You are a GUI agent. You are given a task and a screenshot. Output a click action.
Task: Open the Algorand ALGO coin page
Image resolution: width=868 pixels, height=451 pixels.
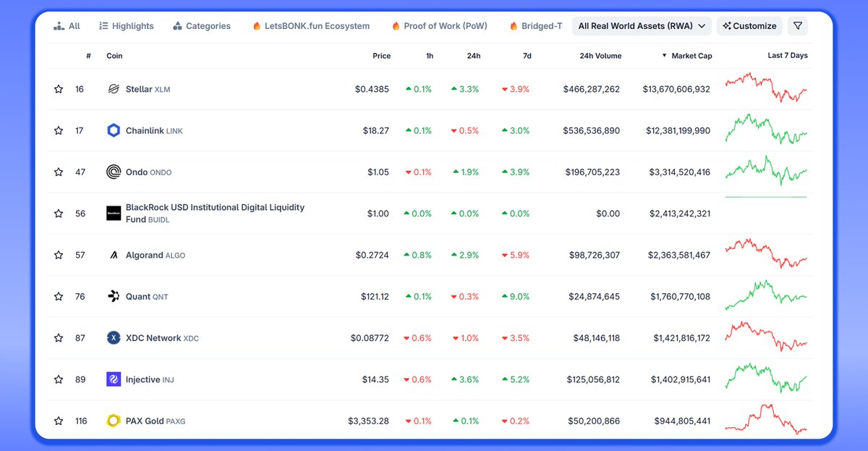[x=156, y=255]
